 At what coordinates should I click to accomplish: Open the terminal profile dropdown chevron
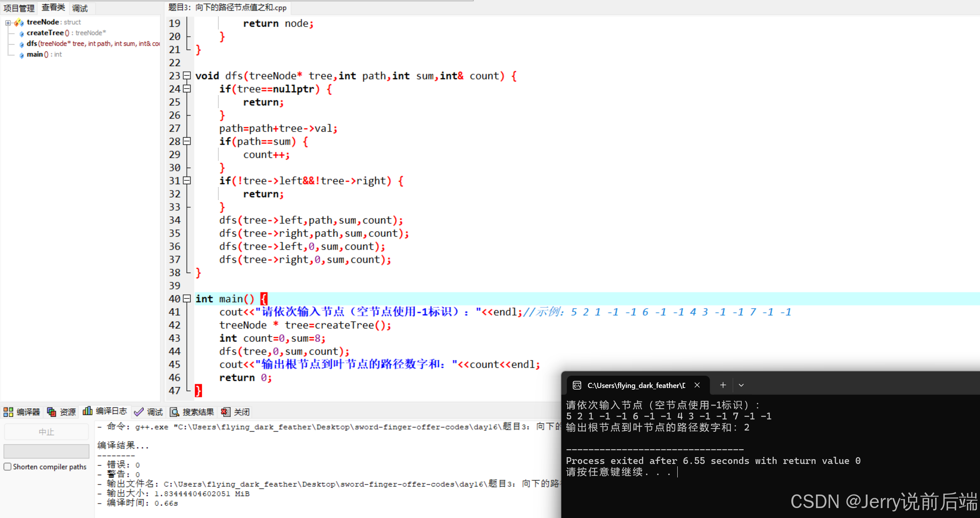741,385
